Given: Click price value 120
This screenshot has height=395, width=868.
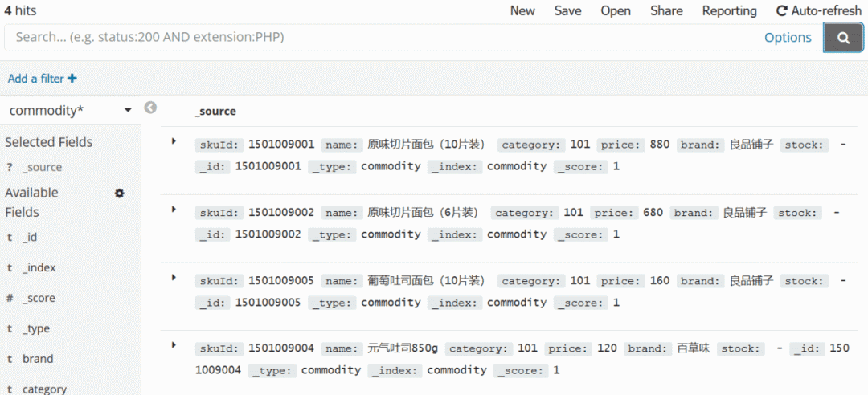Looking at the screenshot, I should pyautogui.click(x=608, y=349).
